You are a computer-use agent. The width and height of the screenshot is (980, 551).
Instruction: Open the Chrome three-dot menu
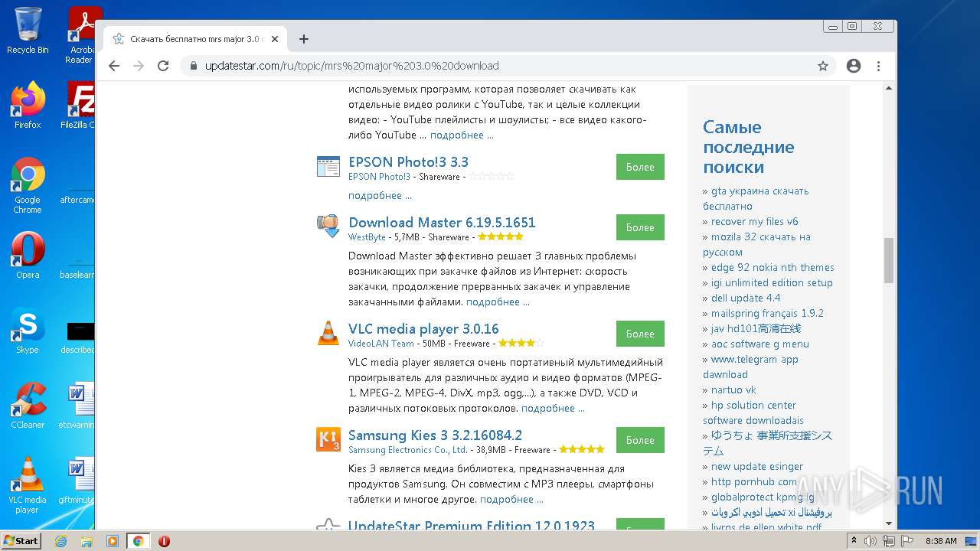pyautogui.click(x=878, y=66)
